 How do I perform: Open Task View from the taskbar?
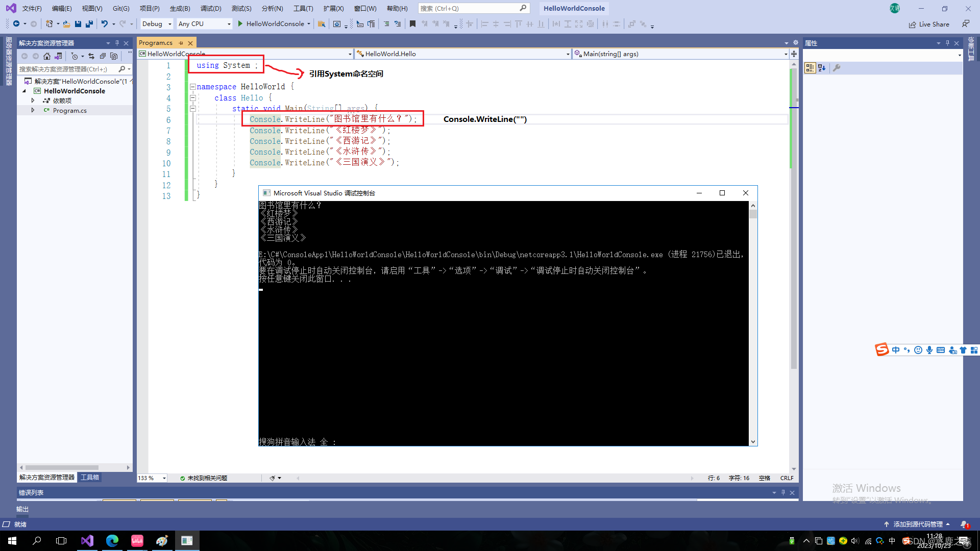61,540
